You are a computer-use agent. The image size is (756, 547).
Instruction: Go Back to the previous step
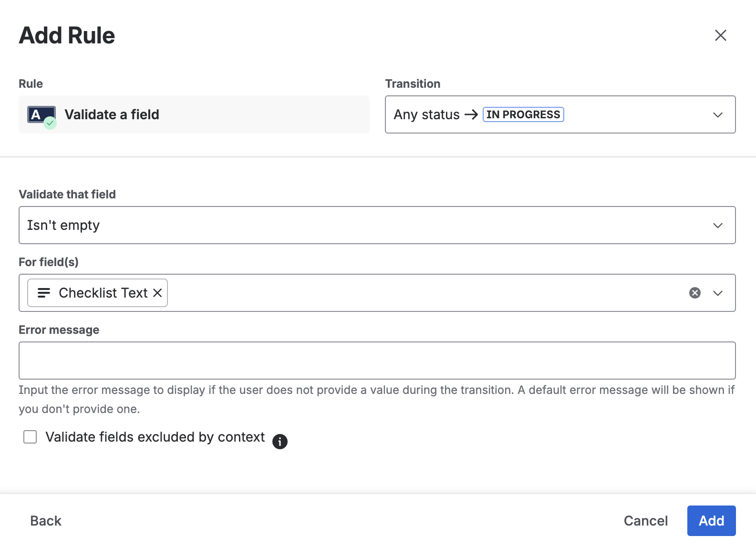(x=46, y=521)
